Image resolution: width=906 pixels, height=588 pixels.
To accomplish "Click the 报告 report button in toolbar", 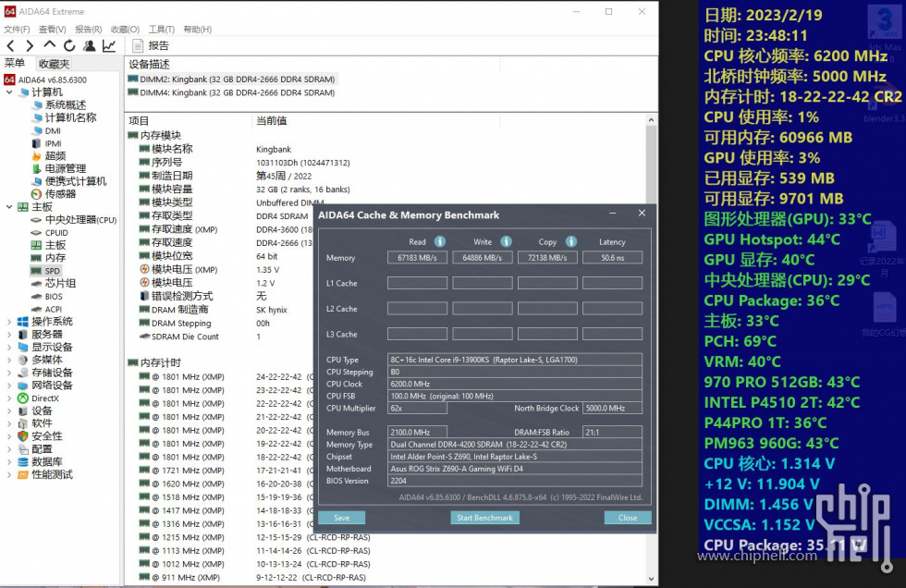I will tap(151, 45).
